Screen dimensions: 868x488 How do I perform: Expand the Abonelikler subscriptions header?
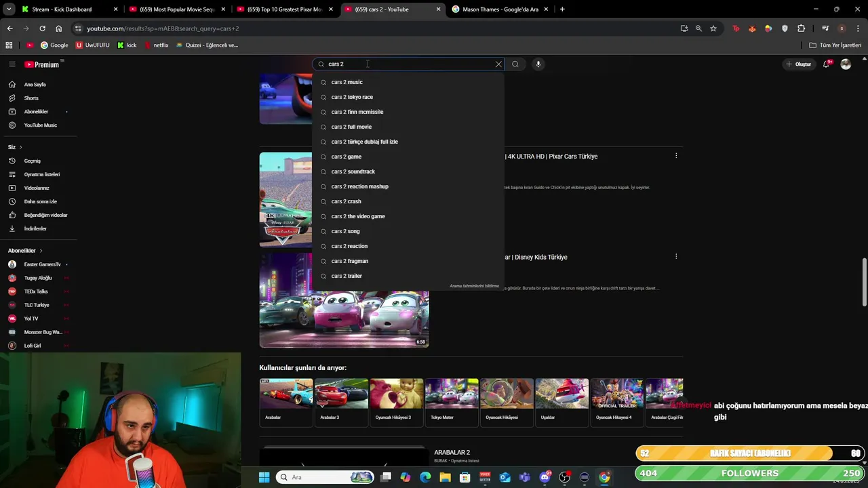25,251
